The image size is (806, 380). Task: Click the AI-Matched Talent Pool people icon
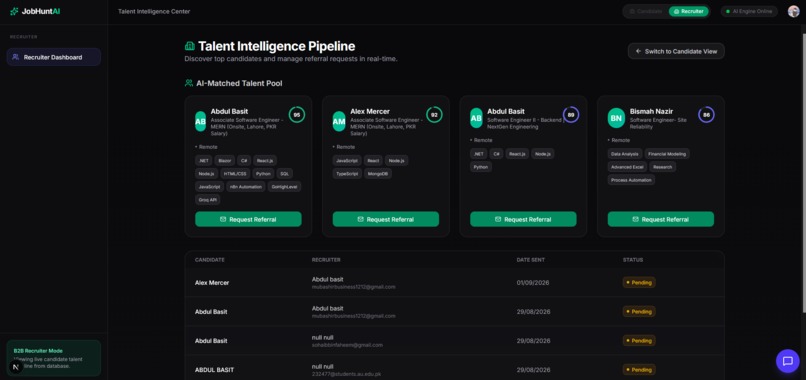click(189, 83)
